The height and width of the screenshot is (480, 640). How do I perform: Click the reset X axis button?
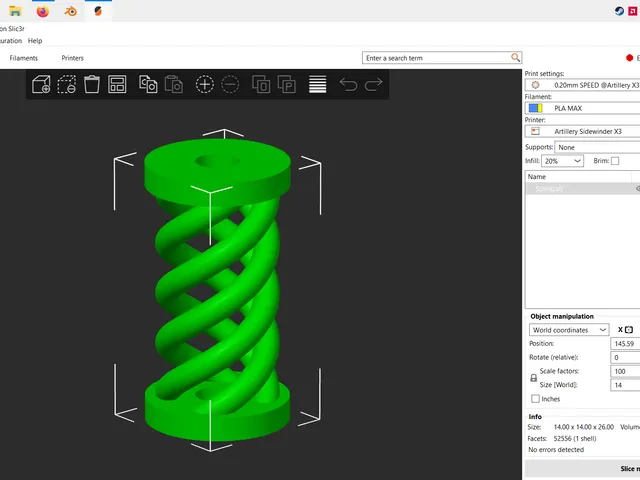(x=629, y=330)
